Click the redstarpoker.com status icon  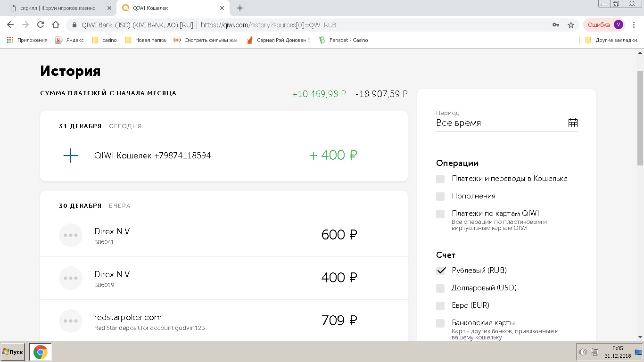click(x=71, y=321)
